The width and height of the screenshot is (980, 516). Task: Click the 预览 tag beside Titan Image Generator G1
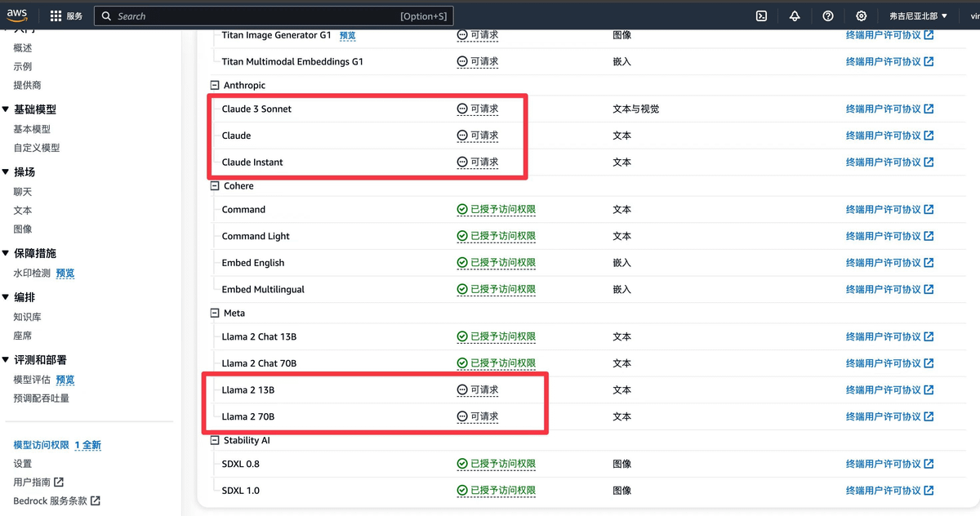[x=348, y=36]
